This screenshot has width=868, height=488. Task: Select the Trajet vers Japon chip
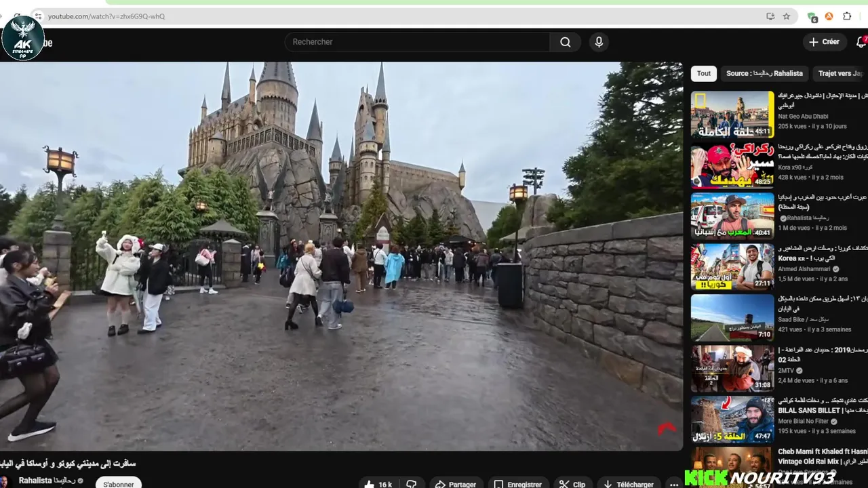[x=840, y=73]
